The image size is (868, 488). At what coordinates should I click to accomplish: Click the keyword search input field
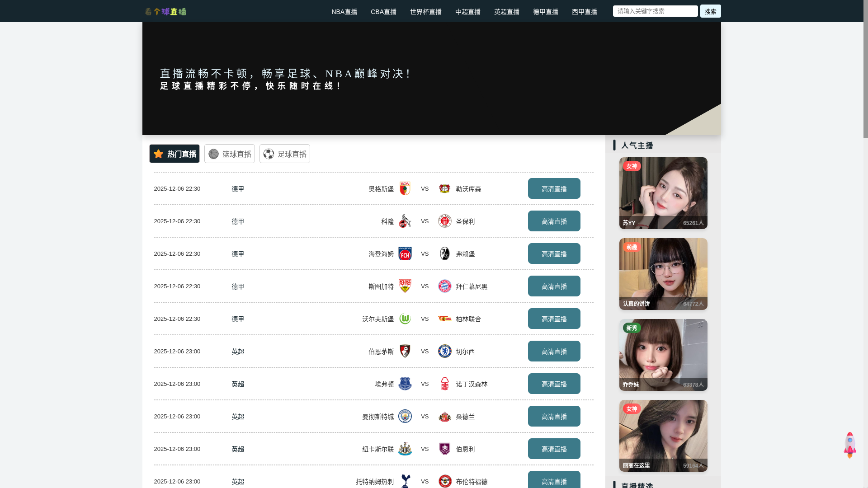coord(656,11)
